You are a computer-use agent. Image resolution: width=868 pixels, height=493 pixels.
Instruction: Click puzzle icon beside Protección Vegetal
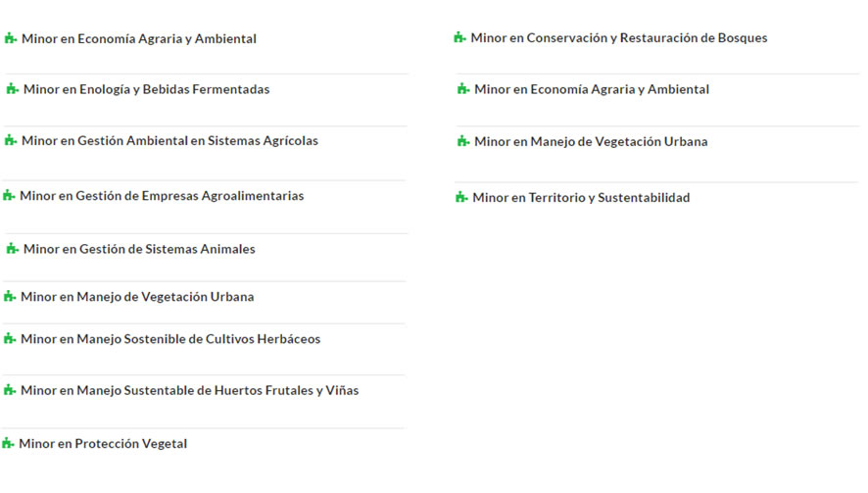pyautogui.click(x=8, y=443)
